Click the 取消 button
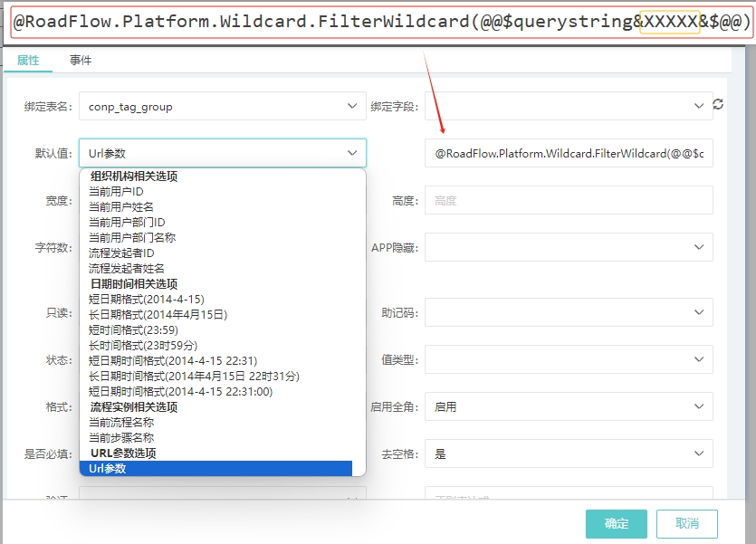The height and width of the screenshot is (544, 756). 687,524
